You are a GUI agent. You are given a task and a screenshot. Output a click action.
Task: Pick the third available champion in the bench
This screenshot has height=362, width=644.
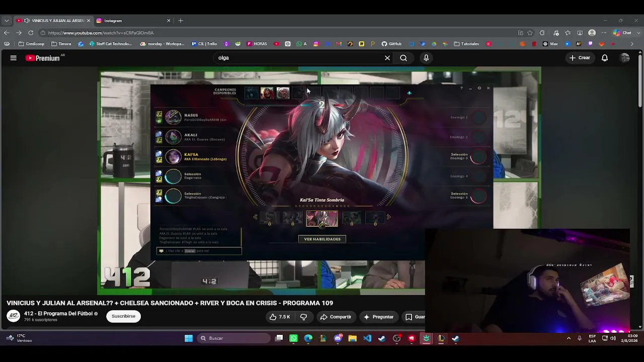click(283, 93)
